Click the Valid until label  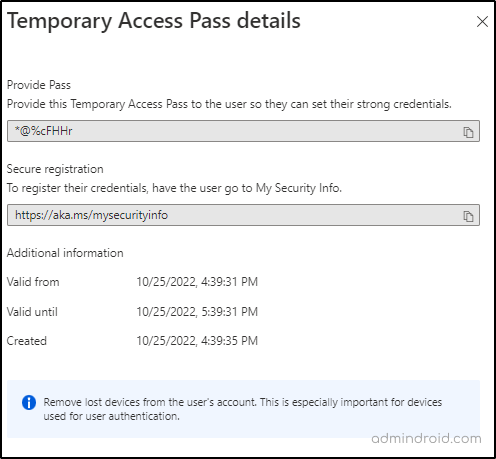pyautogui.click(x=32, y=312)
